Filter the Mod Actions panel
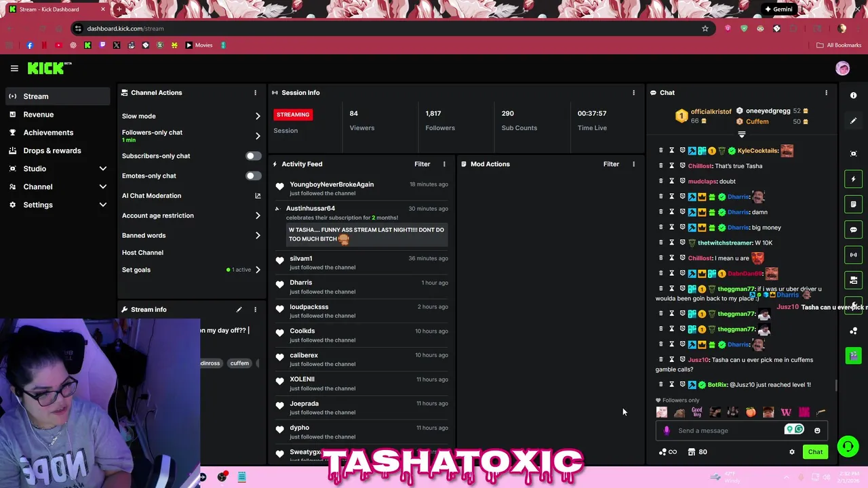Screen dimensions: 868x488 [611, 164]
